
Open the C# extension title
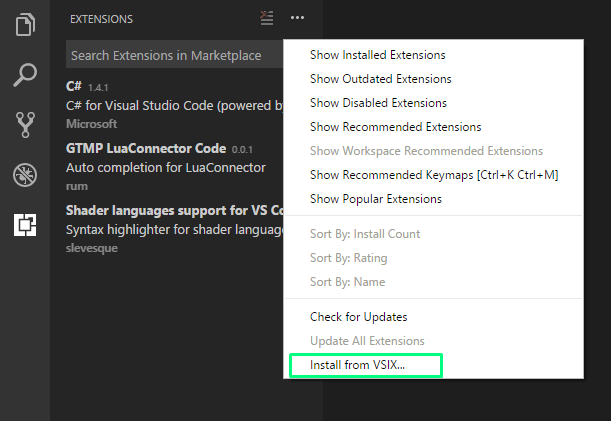pyautogui.click(x=74, y=86)
